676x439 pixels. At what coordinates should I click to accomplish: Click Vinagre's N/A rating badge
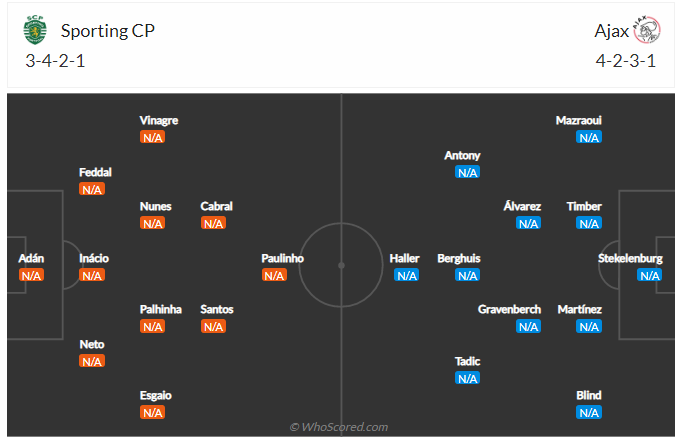tap(152, 137)
